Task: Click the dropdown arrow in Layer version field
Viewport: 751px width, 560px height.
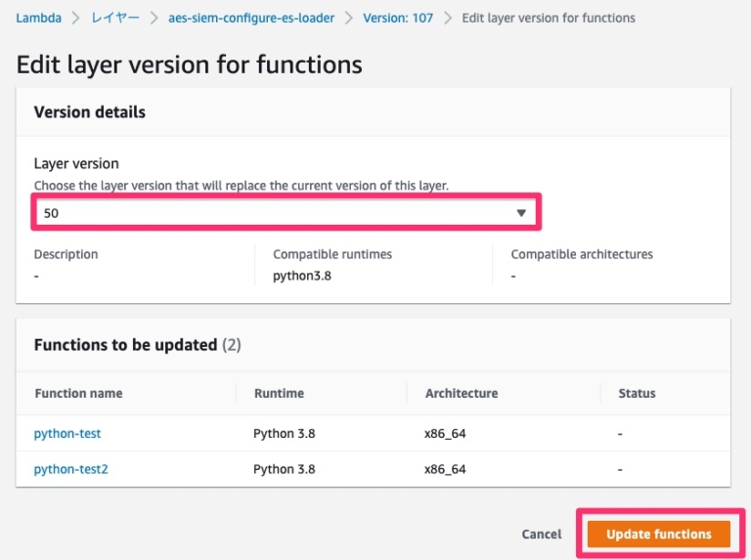Action: [x=521, y=212]
